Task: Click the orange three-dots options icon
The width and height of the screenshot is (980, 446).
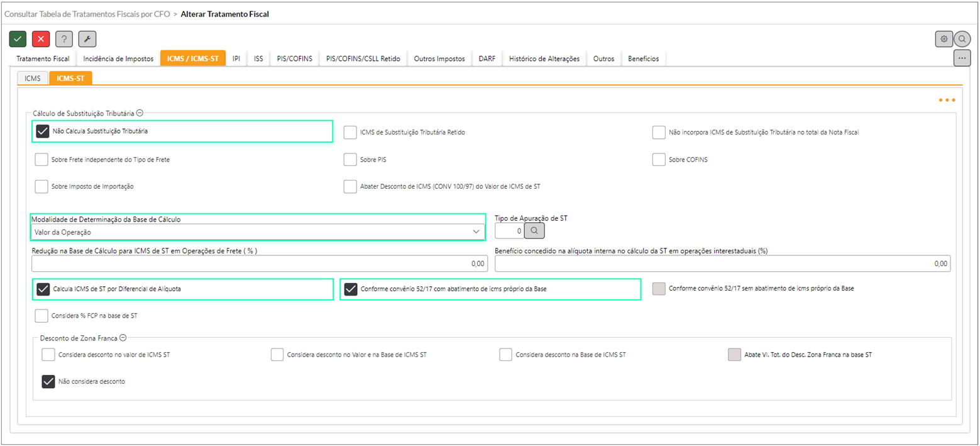Action: (x=947, y=100)
